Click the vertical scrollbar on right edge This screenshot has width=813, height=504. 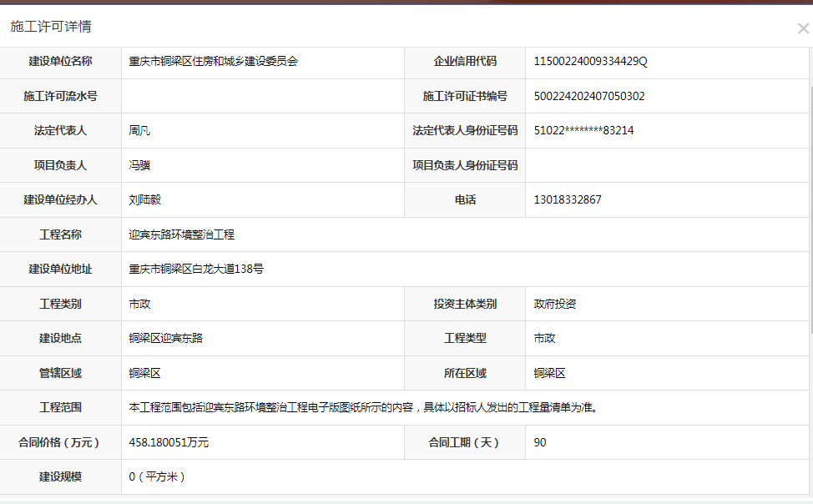coord(810,209)
